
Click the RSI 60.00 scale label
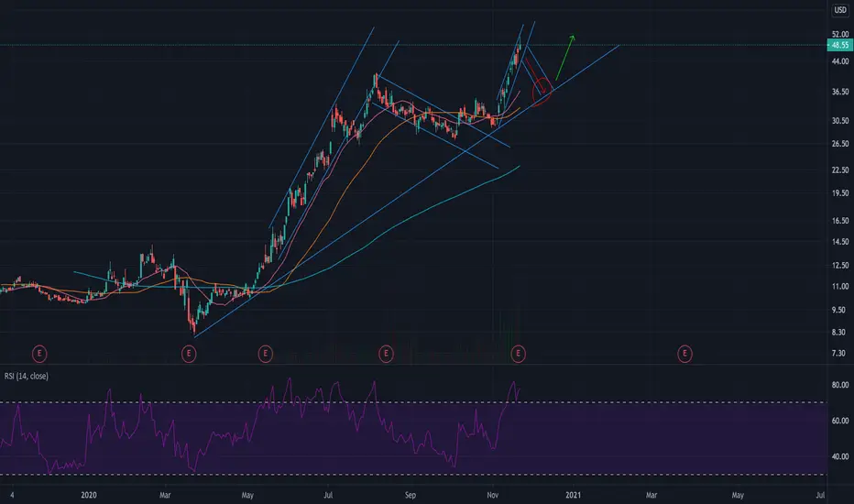click(x=840, y=421)
